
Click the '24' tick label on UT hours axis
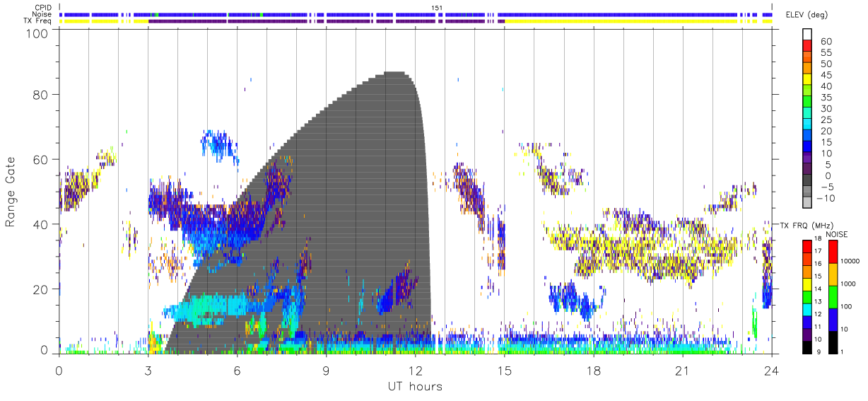(771, 371)
